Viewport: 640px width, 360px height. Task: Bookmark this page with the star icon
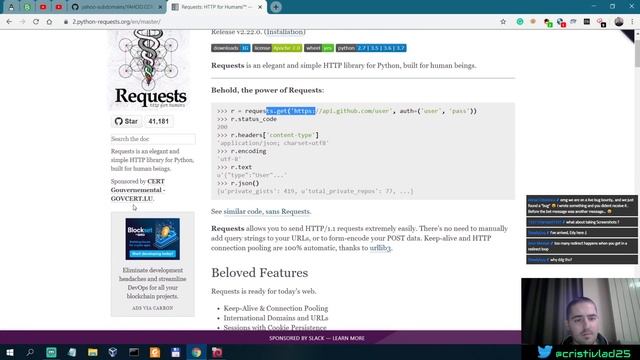pos(503,22)
